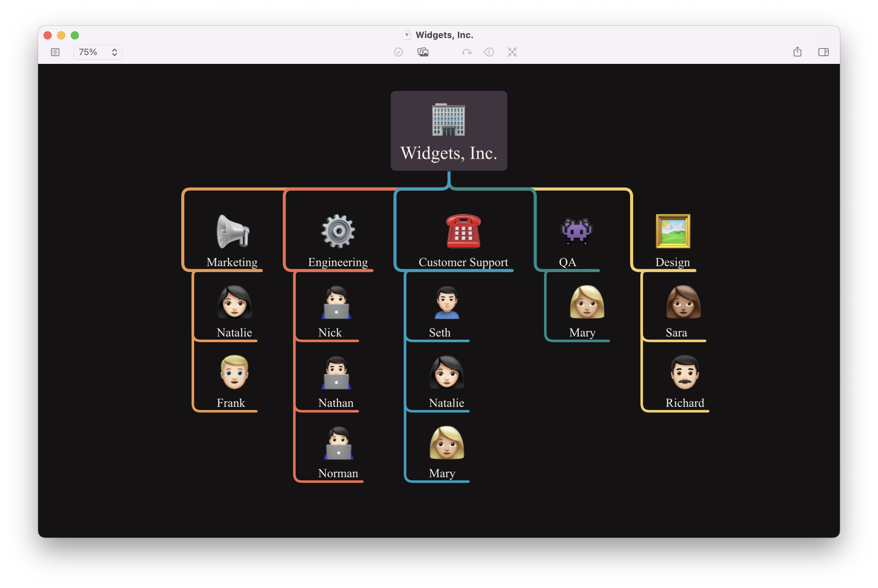The image size is (878, 588).
Task: Select the Marketing node label
Action: tap(232, 262)
